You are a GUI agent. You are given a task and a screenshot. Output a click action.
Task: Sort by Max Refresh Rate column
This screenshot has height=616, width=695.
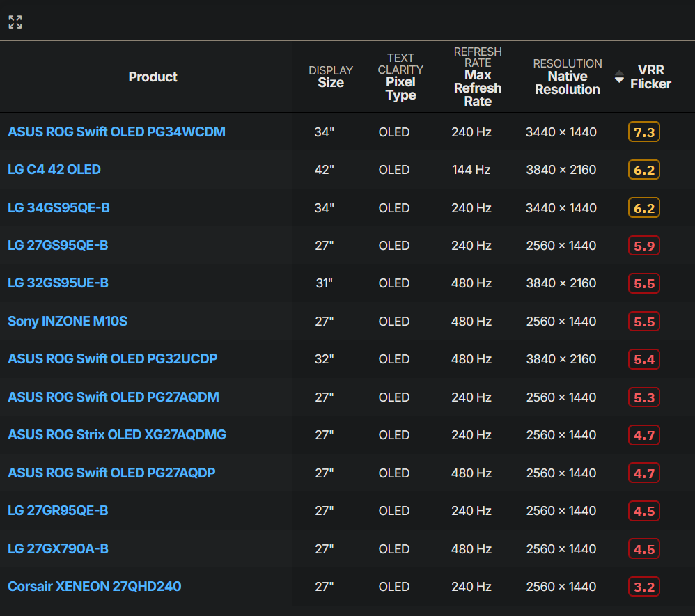pyautogui.click(x=478, y=77)
